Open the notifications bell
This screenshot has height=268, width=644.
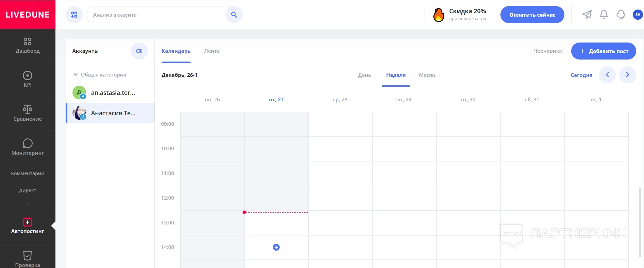pos(604,15)
